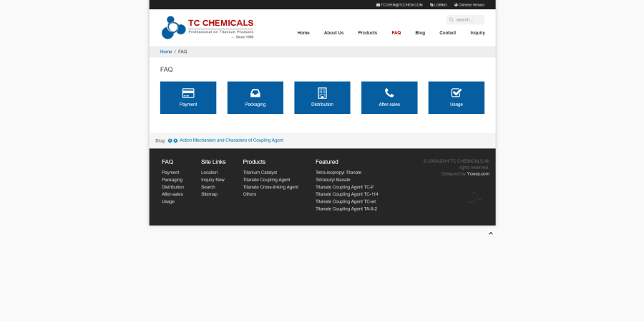The image size is (644, 321).
Task: Go to the About Us page
Action: 333,33
